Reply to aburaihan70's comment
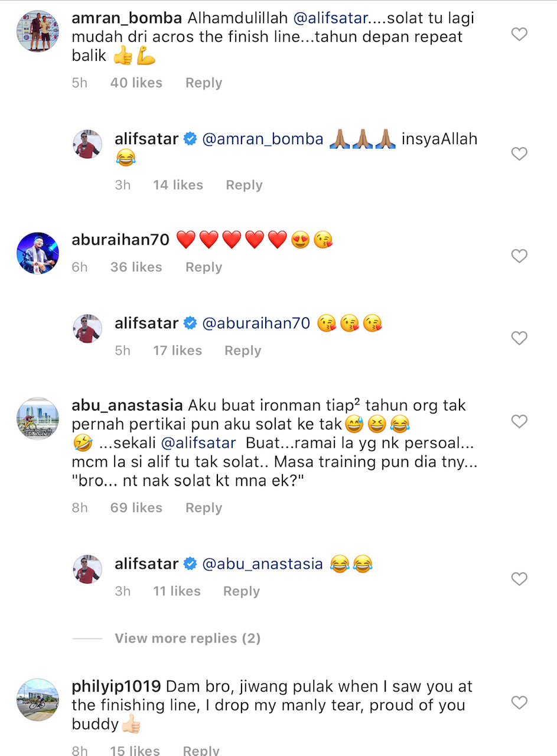Viewport: 557px width, 756px height. 204,268
